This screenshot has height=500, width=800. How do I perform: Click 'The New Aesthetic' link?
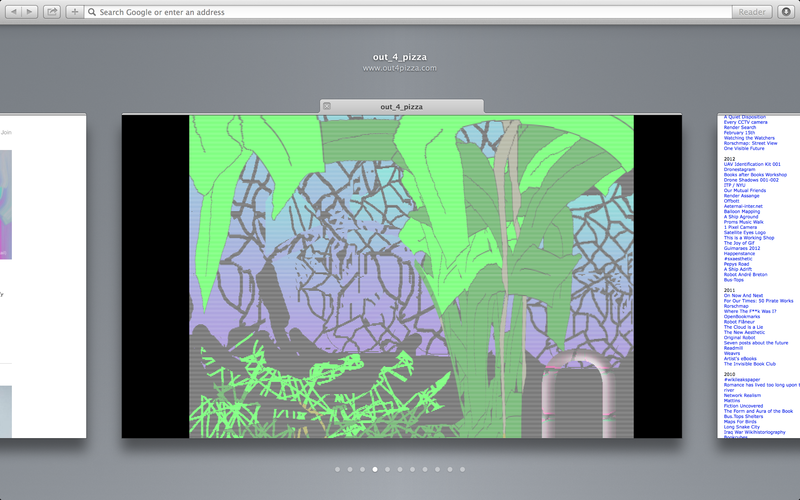pyautogui.click(x=744, y=332)
